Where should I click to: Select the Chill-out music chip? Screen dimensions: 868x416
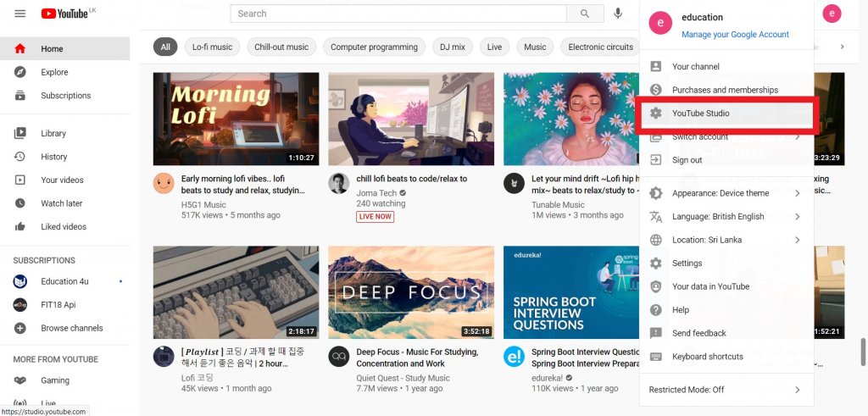281,47
